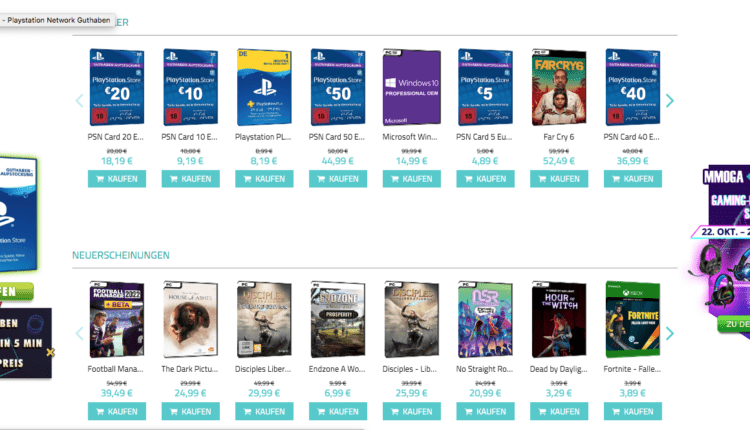The image size is (750, 430).
Task: Show next items in bestseller carousel
Action: pyautogui.click(x=670, y=100)
